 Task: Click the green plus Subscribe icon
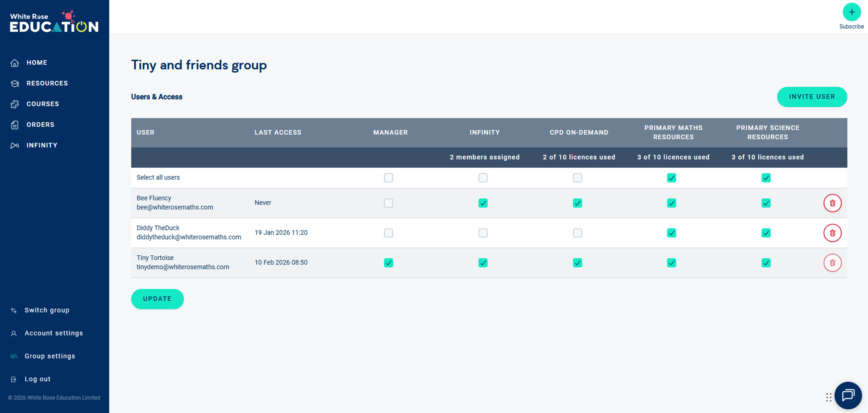(851, 12)
